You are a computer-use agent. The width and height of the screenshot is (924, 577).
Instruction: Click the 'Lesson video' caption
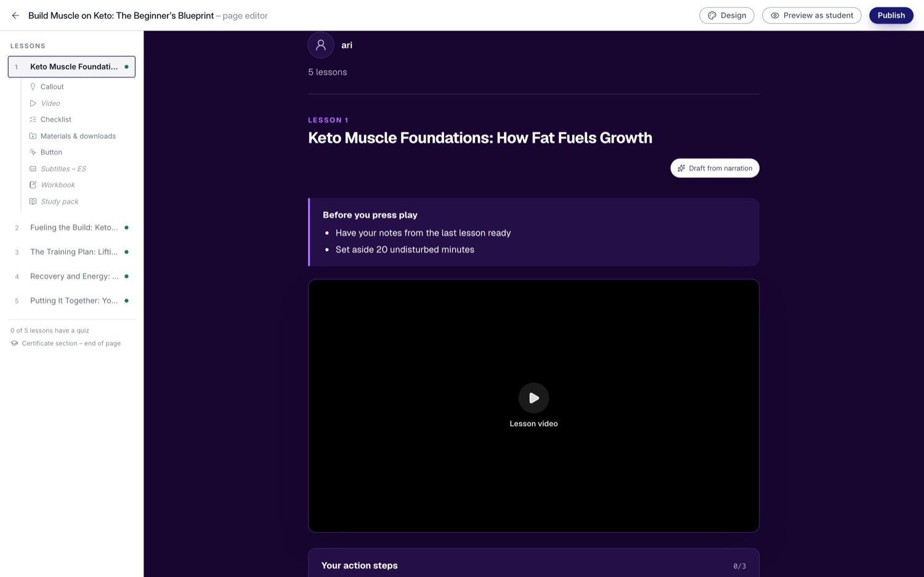click(x=533, y=424)
